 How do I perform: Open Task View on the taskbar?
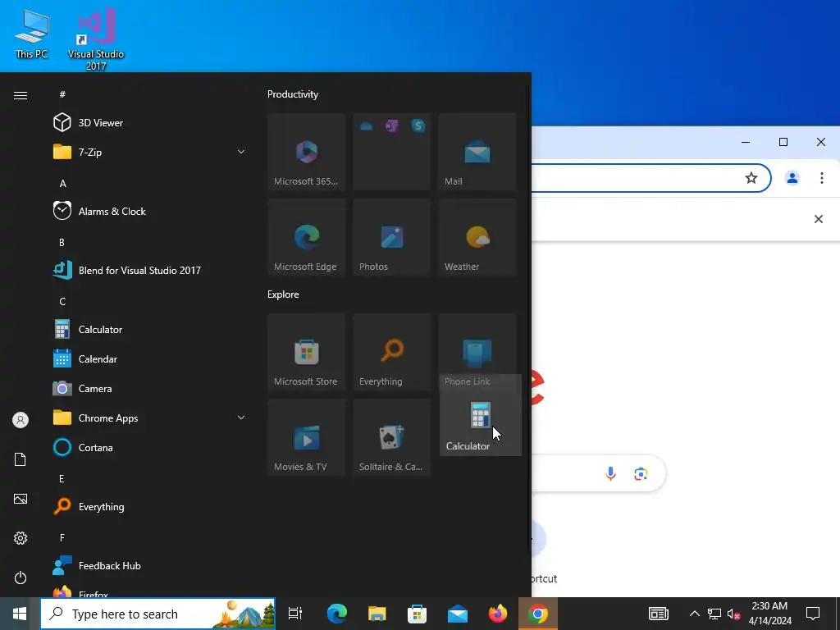pos(295,614)
